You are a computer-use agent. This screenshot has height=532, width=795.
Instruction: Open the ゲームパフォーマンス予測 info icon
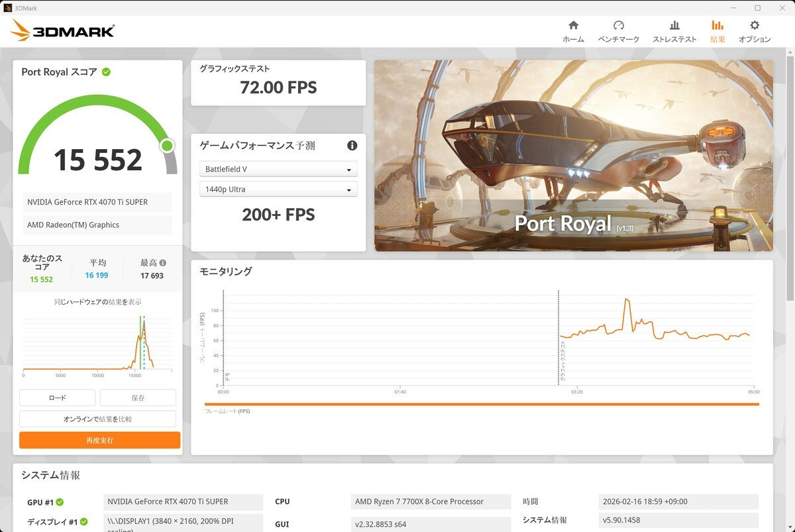pos(352,145)
